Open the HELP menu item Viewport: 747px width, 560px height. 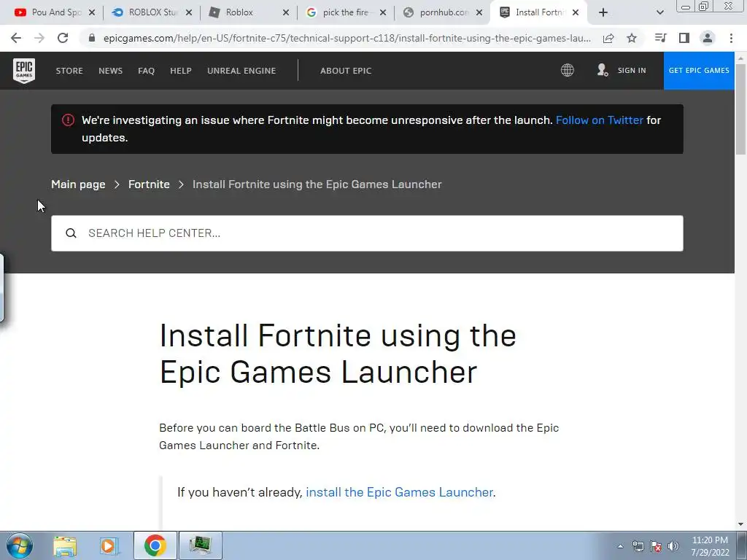[181, 71]
